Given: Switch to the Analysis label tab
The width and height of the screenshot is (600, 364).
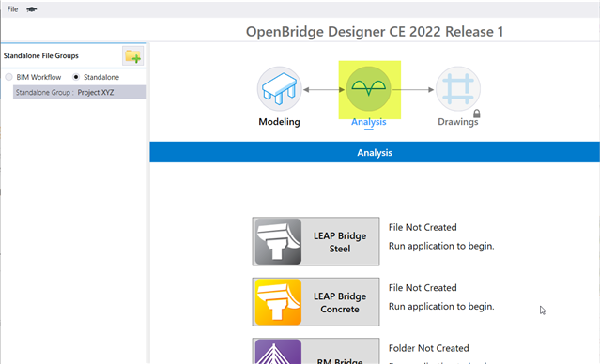Looking at the screenshot, I should 368,122.
